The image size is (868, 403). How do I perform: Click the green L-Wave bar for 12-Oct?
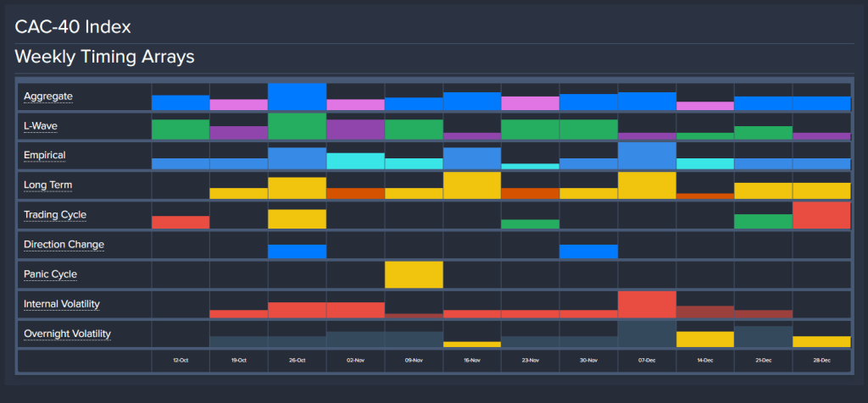click(x=181, y=130)
